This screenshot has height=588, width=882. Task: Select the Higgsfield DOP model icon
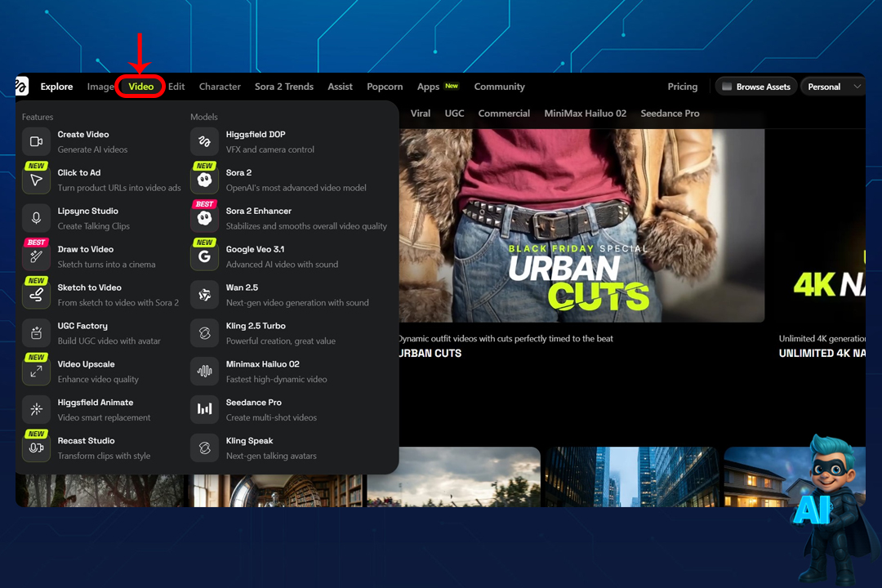point(204,142)
